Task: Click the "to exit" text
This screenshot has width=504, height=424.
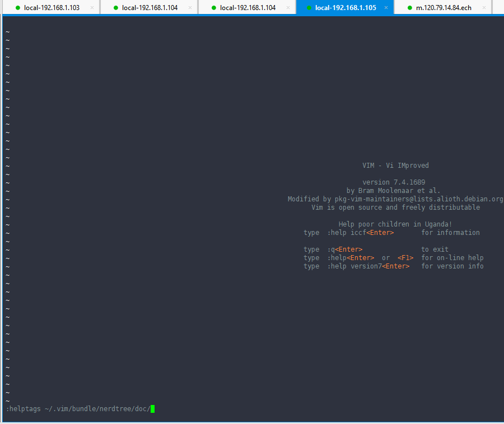Action: tap(435, 249)
